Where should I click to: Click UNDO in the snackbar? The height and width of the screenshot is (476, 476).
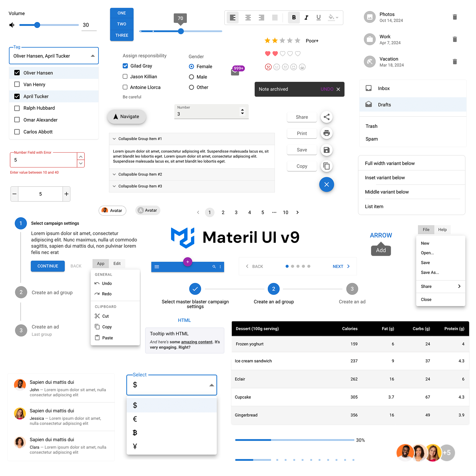[x=327, y=89]
